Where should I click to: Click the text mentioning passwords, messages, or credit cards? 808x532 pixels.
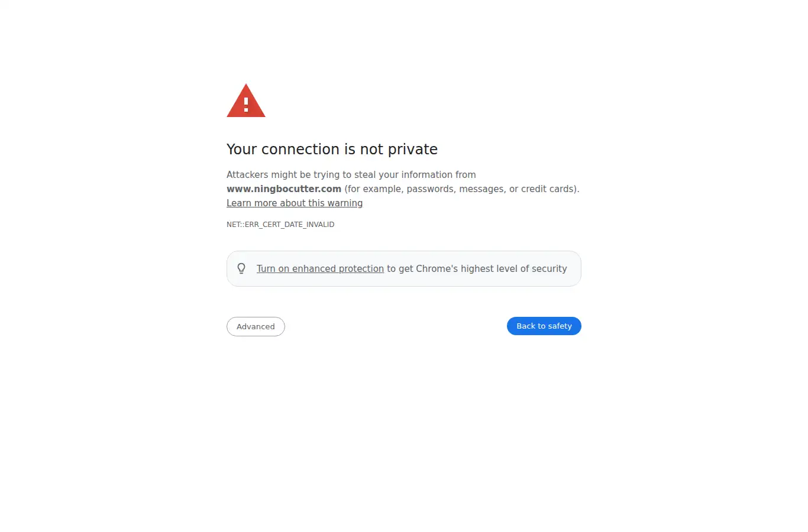click(x=462, y=189)
